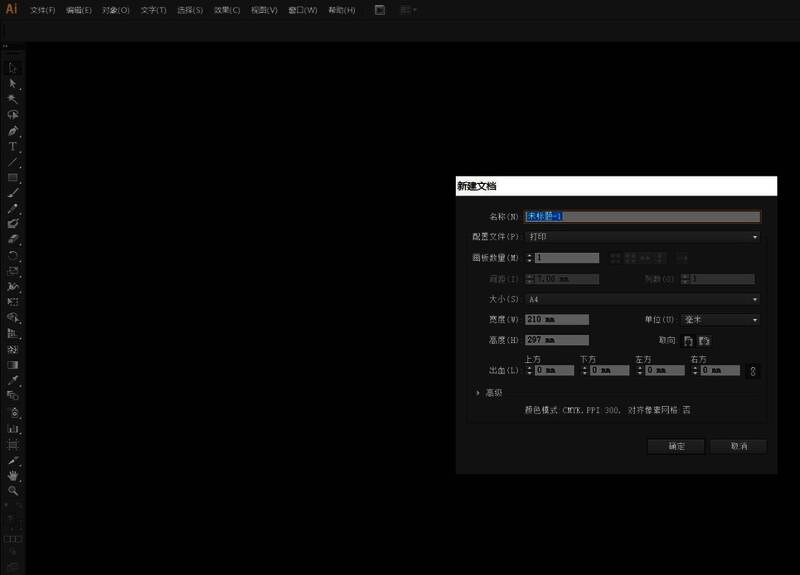This screenshot has width=800, height=575.
Task: Open the 效果(C) menu
Action: [x=227, y=10]
